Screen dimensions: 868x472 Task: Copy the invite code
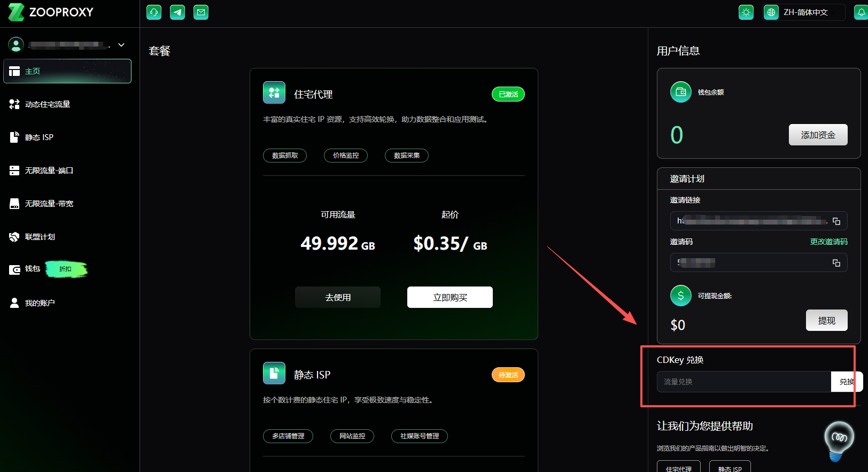click(x=836, y=263)
